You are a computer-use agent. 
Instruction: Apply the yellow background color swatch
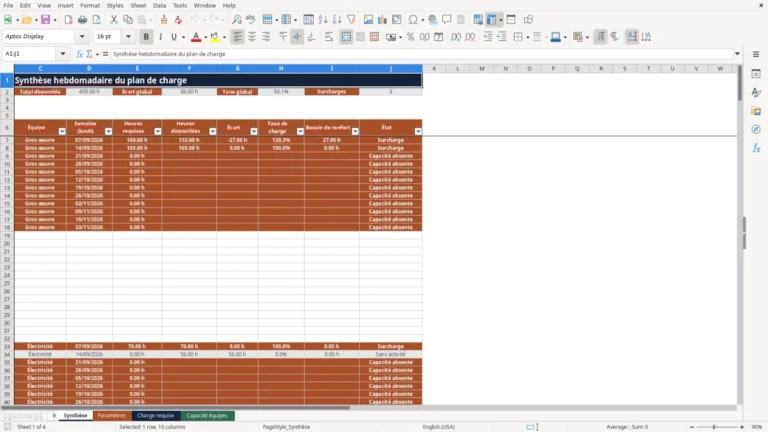(215, 37)
